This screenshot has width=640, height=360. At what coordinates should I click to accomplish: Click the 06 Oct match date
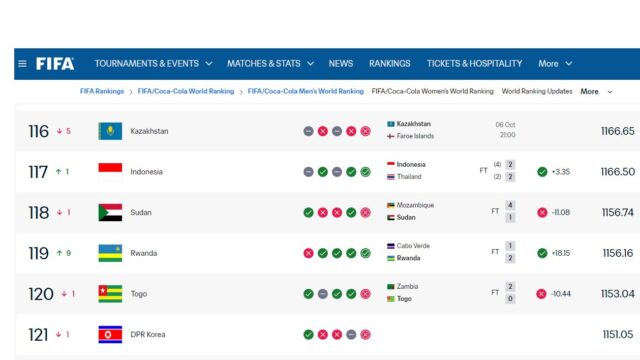tap(505, 124)
